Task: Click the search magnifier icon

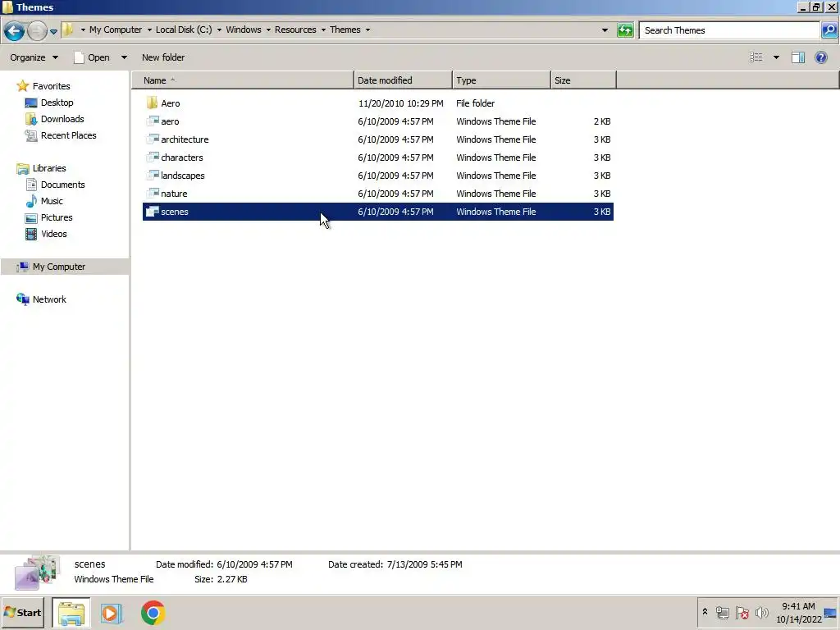Action: point(829,30)
